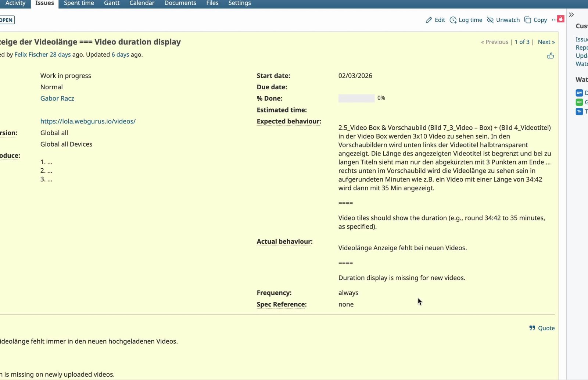Click the Actual behaviour field label
Image resolution: width=588 pixels, height=380 pixels.
[x=285, y=241]
